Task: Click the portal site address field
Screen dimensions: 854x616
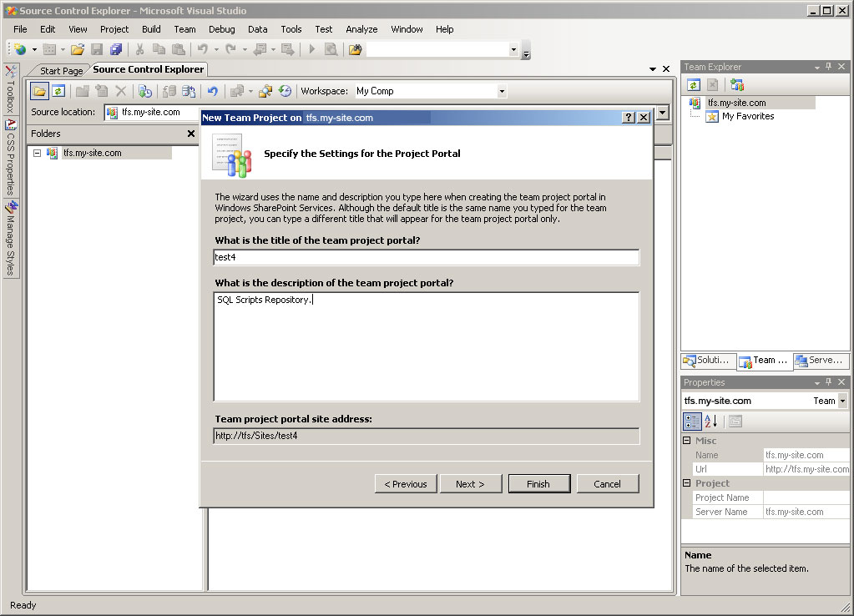Action: [x=427, y=436]
